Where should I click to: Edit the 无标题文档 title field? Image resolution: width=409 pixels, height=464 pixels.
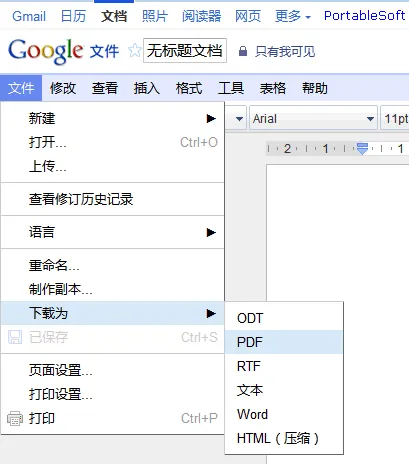pyautogui.click(x=185, y=51)
